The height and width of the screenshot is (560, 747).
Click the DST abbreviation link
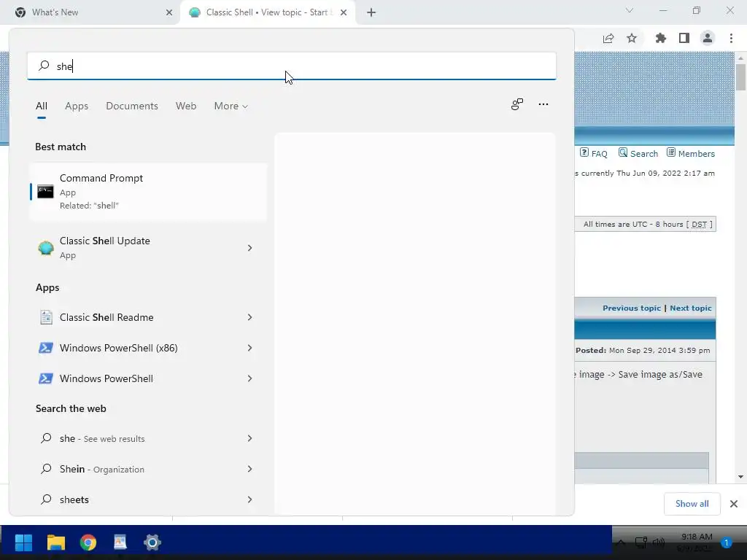coord(699,225)
